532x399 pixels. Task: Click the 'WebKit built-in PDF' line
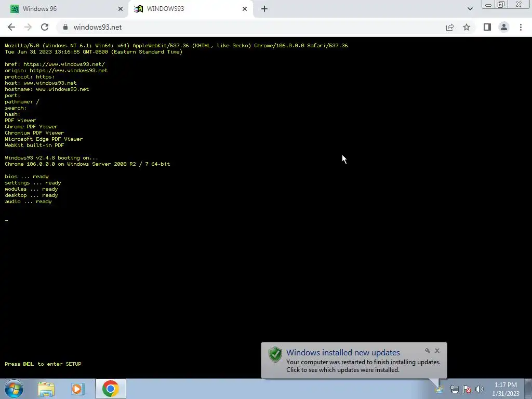coord(34,145)
